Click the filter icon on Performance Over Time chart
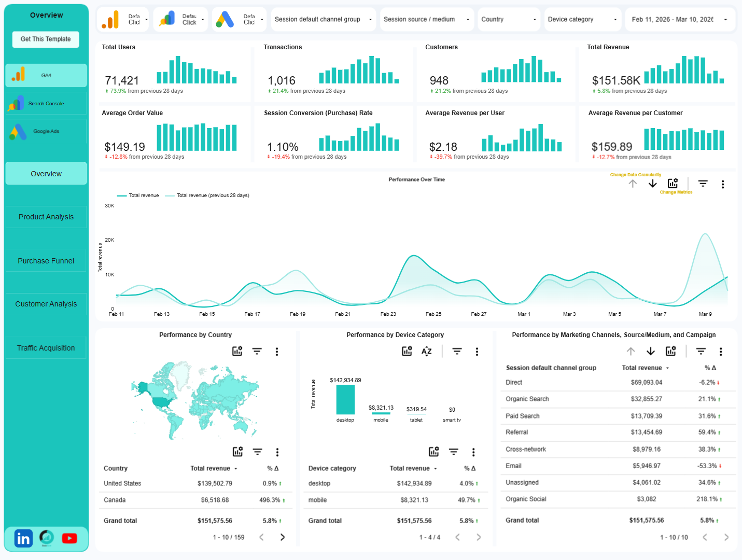The image size is (742, 560). [x=703, y=184]
